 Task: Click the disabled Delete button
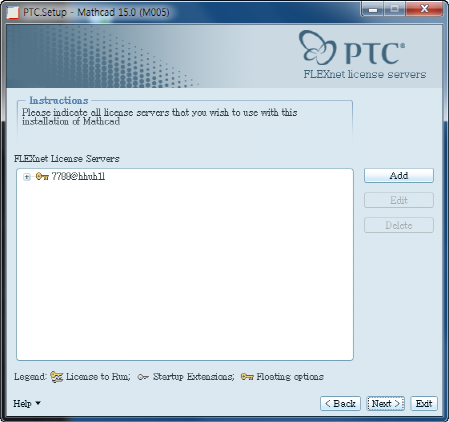399,225
